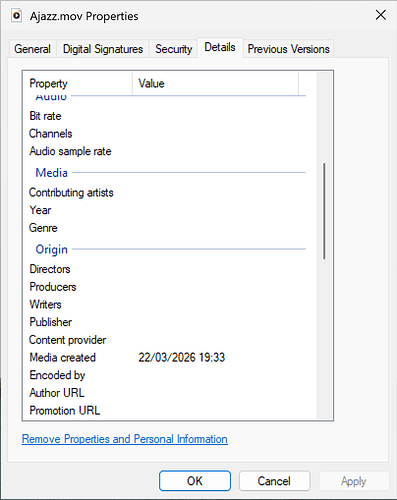
Task: Click the greyed-out Apply button
Action: tap(354, 481)
